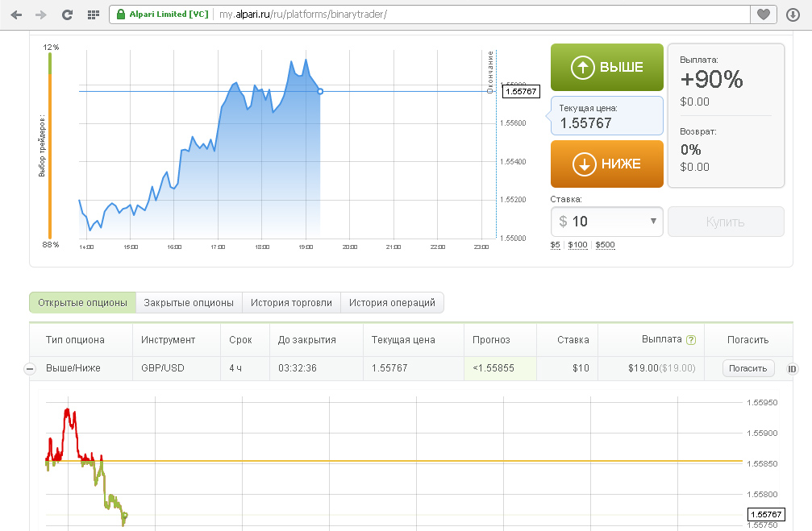
Task: Click the Купить purchase button
Action: (x=725, y=222)
